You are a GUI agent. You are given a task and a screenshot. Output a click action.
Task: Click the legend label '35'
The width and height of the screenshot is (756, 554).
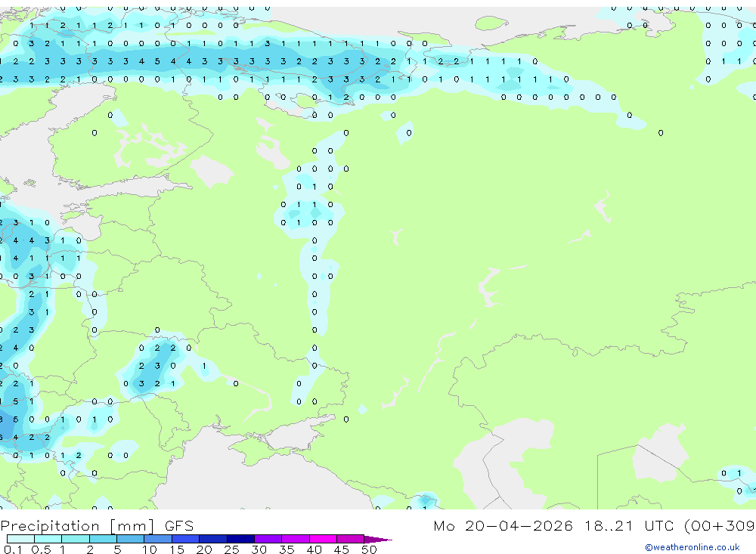pyautogui.click(x=287, y=549)
